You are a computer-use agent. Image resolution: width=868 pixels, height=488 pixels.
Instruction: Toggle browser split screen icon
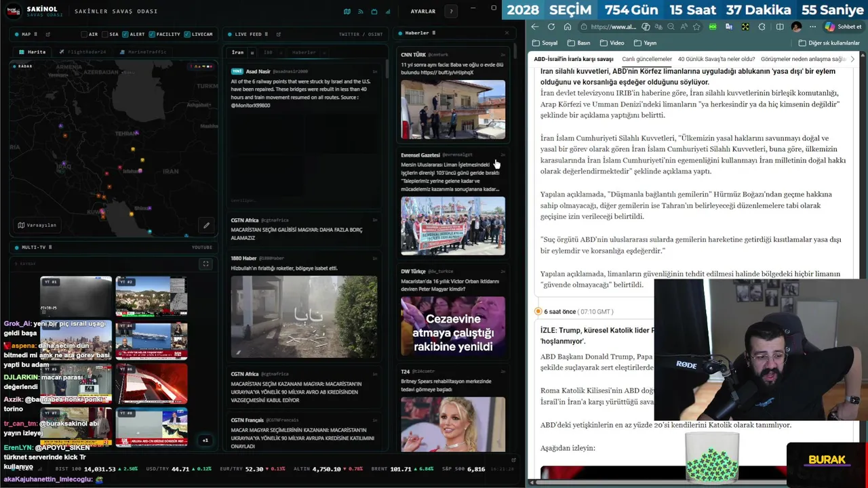pos(780,26)
